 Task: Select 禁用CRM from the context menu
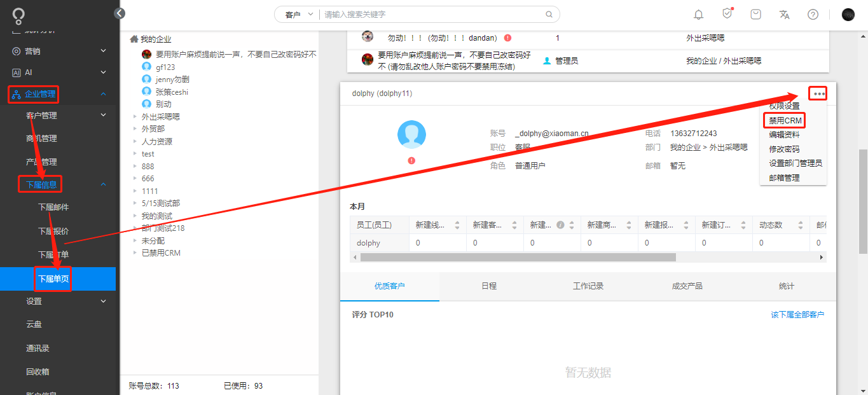click(x=784, y=120)
